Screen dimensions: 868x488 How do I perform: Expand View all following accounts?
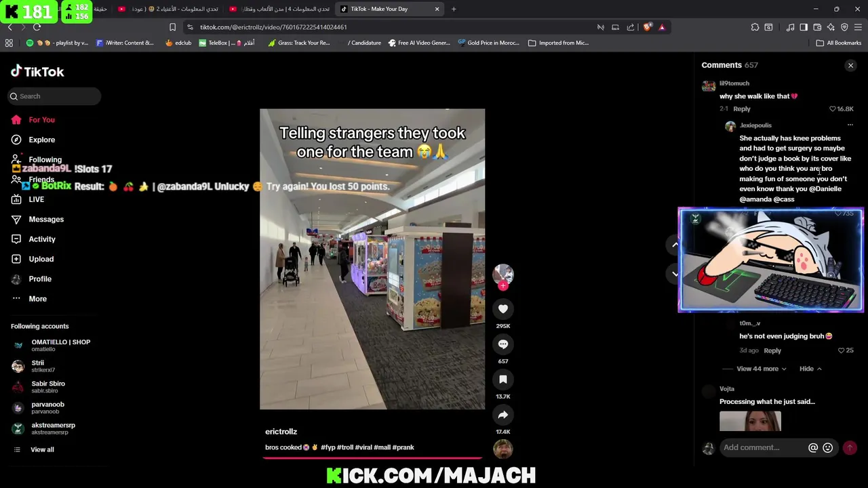(41, 449)
